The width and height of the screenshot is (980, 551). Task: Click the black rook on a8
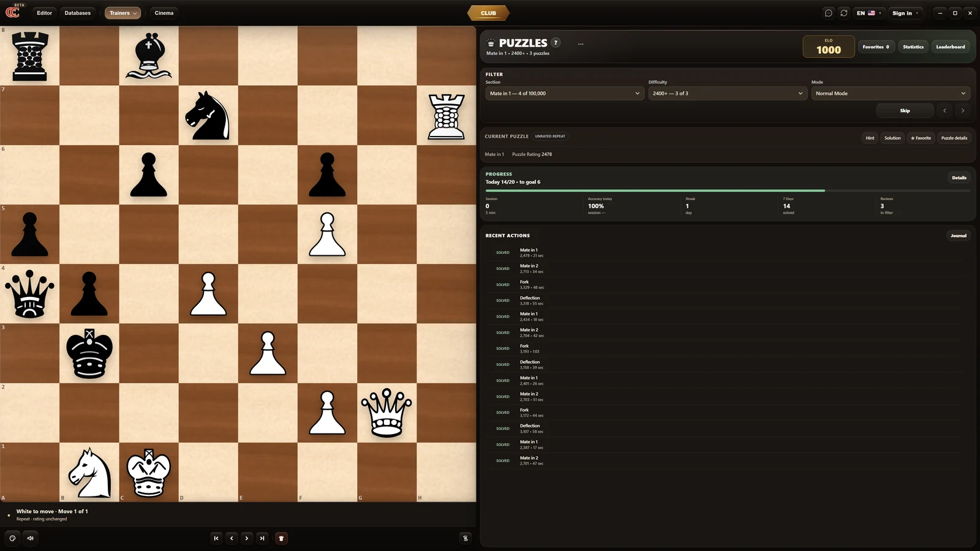[30, 56]
